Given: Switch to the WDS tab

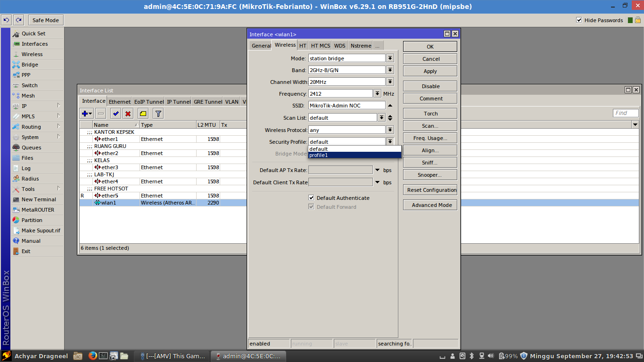Looking at the screenshot, I should (339, 46).
